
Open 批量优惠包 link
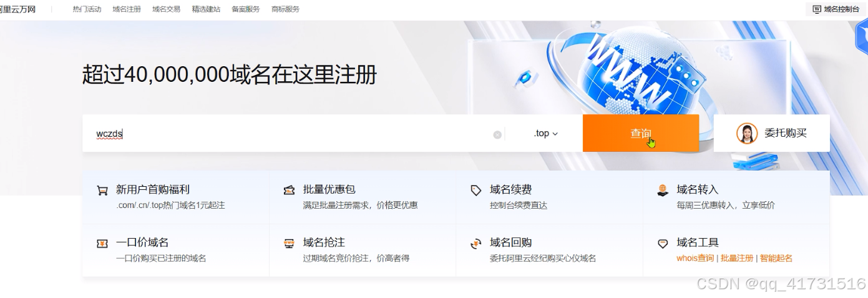point(329,189)
